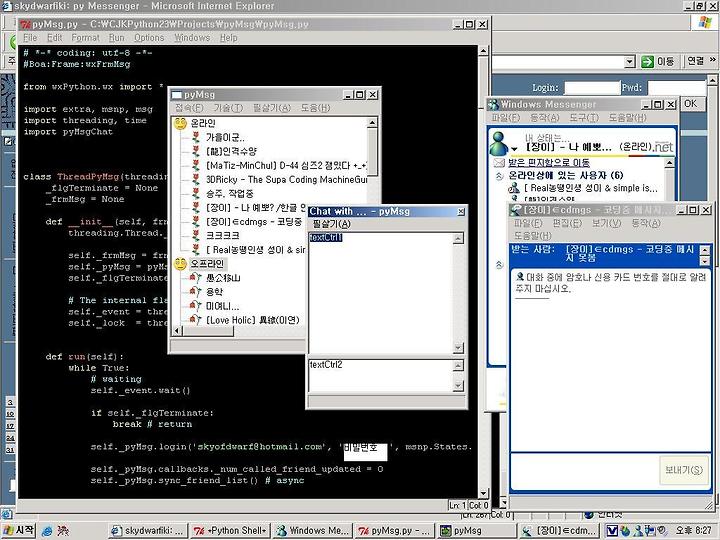Open the 도구(T) menu in Windows Messenger
The image size is (720, 540).
584,118
